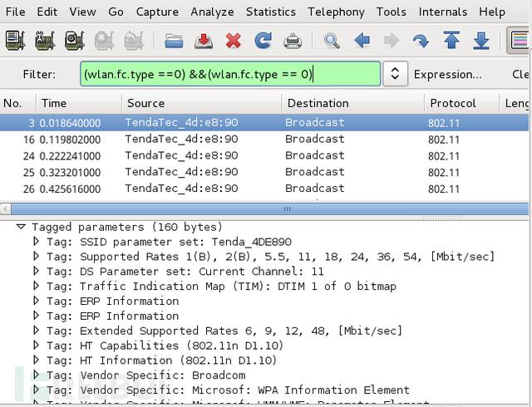Viewport: 532px width, 407px height.
Task: Expand the HT Information tag
Action: click(x=36, y=360)
